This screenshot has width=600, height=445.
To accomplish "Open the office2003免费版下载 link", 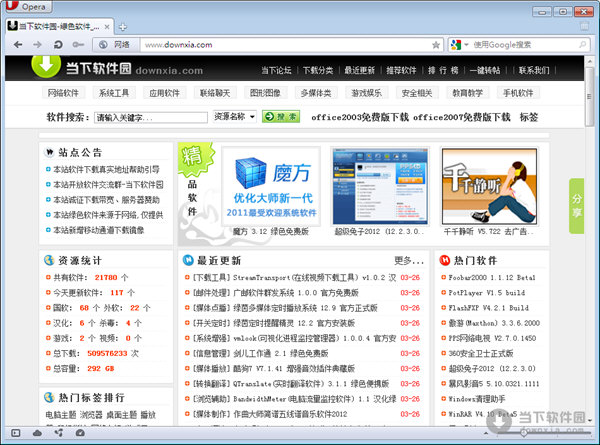I will tap(360, 117).
